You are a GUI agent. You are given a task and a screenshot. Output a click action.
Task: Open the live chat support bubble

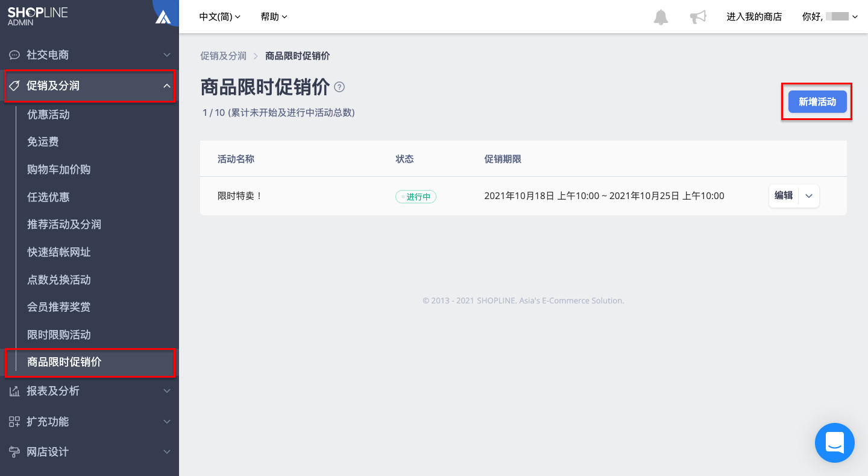tap(834, 442)
